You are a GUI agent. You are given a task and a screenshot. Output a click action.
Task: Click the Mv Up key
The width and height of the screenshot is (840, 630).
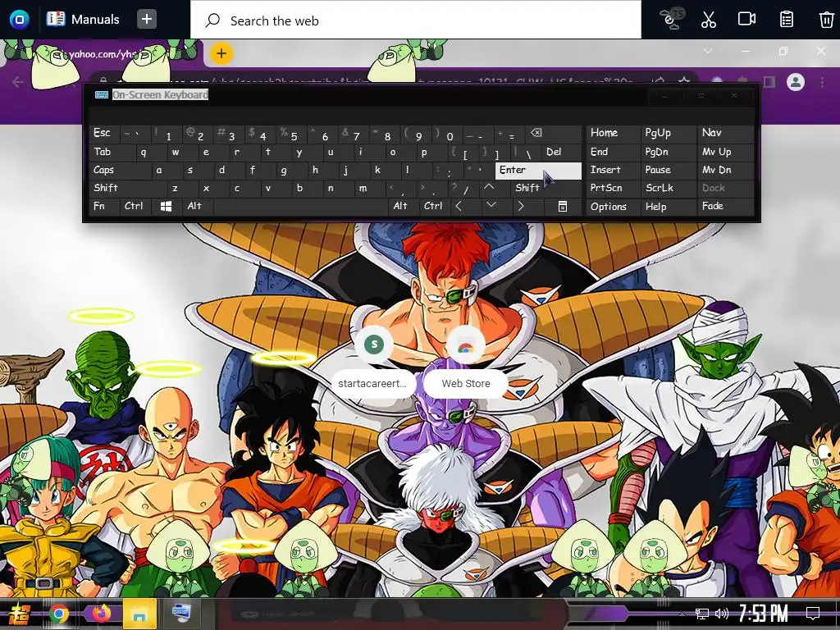(725, 152)
